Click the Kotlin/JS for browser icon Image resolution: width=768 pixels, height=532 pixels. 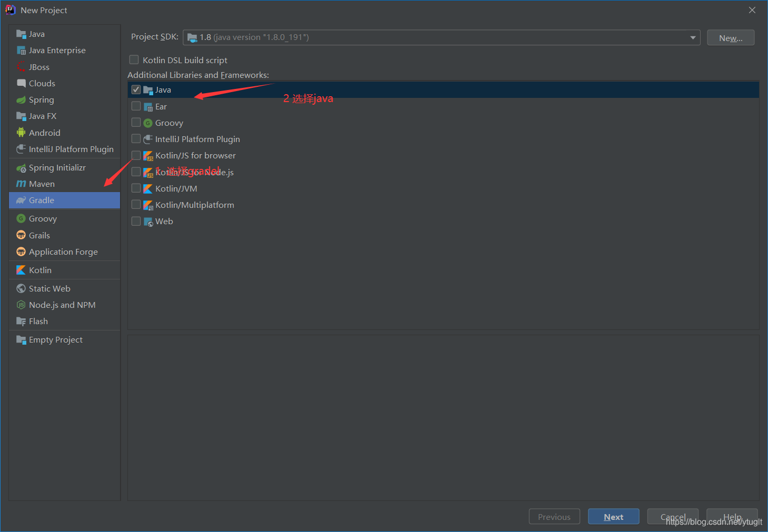(148, 156)
